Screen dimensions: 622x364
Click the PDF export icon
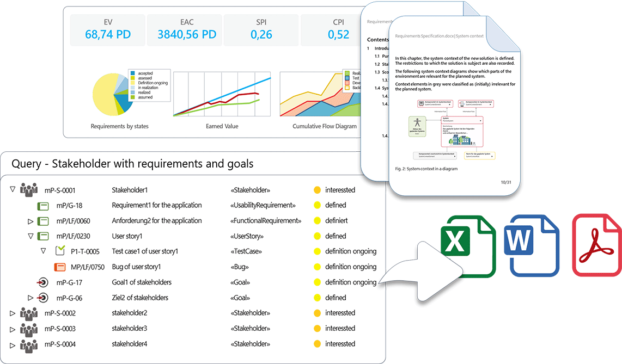coord(596,245)
